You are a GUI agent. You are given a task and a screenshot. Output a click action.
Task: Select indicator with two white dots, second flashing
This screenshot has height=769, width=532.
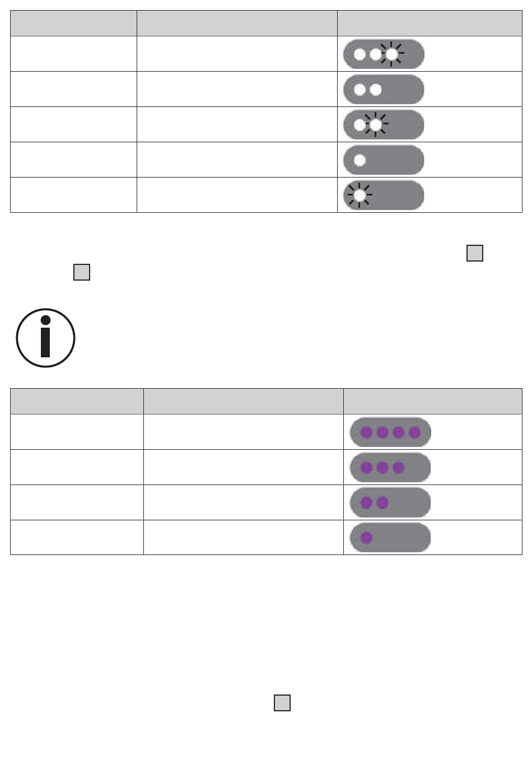[384, 125]
